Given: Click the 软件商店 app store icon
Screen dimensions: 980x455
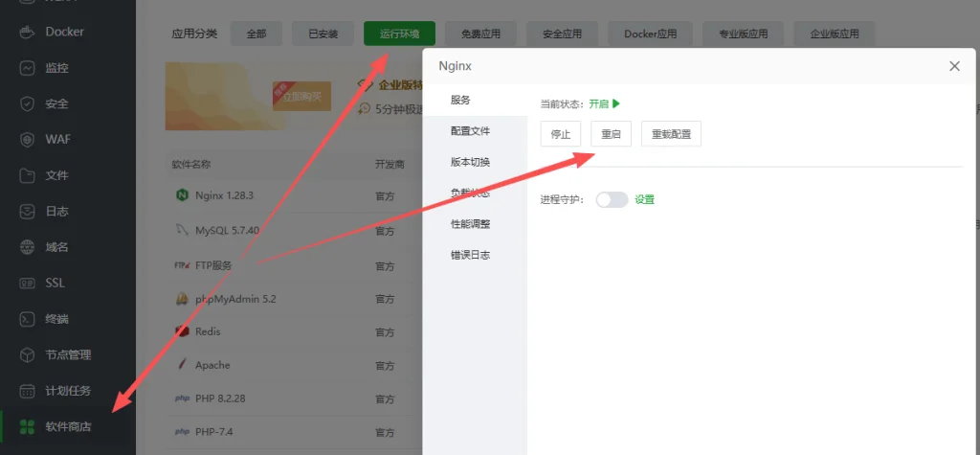Looking at the screenshot, I should [28, 426].
